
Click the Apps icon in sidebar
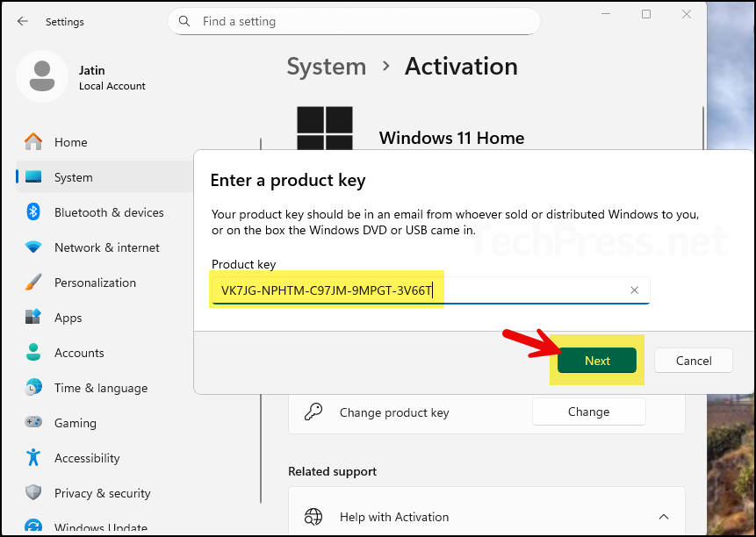(x=33, y=317)
